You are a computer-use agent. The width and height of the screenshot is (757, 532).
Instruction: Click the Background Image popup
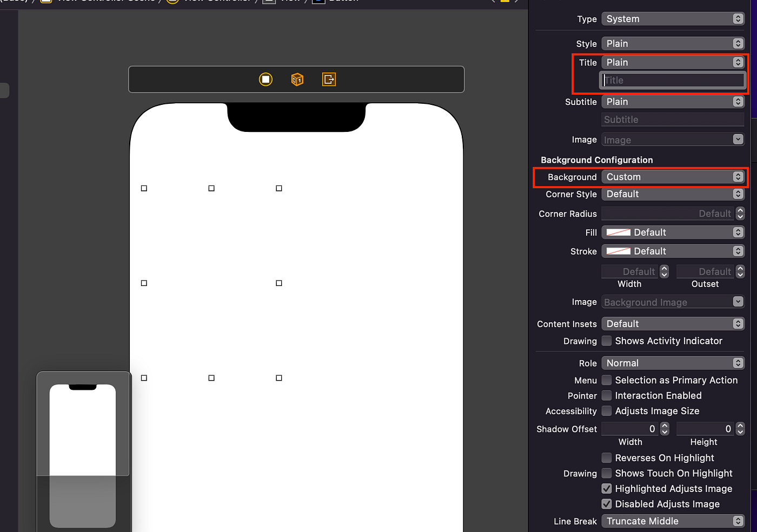pyautogui.click(x=673, y=302)
